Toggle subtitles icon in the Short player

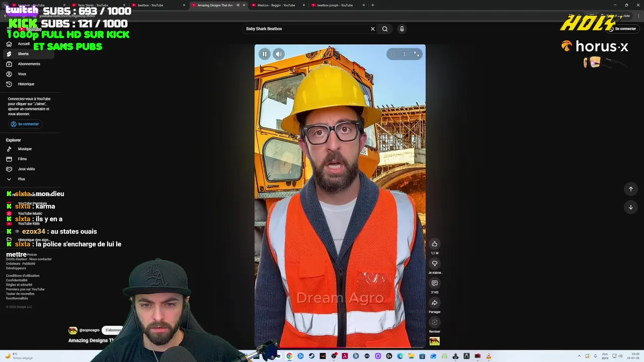(x=392, y=54)
